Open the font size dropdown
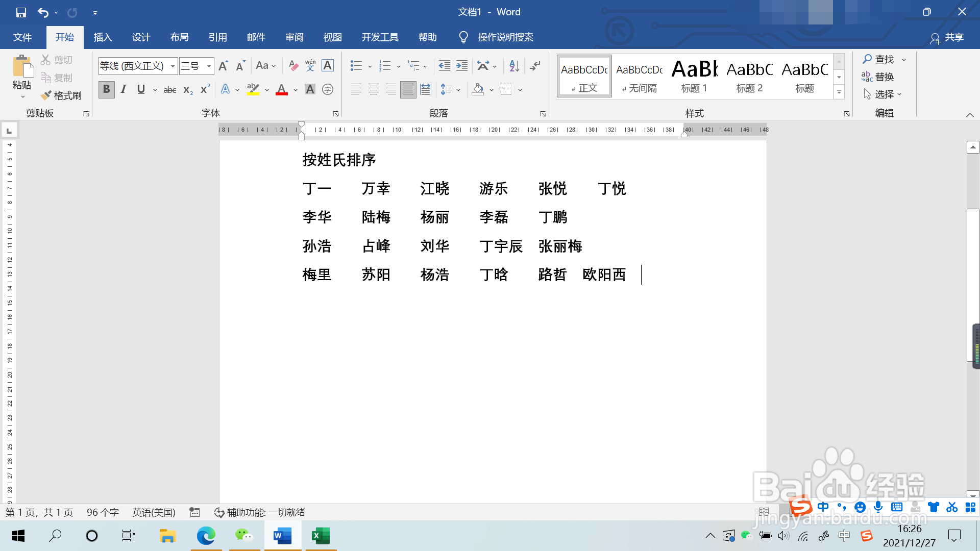Image resolution: width=980 pixels, height=551 pixels. pyautogui.click(x=209, y=66)
